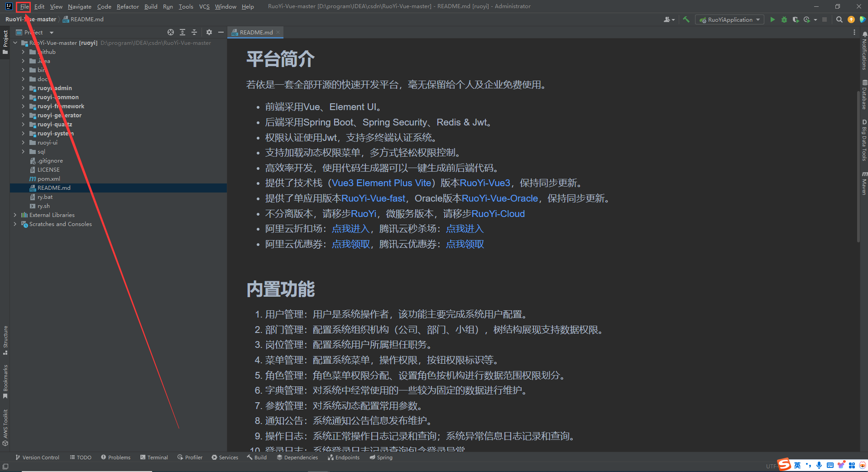
Task: Open editor tab options three-dot menu
Action: 854,32
